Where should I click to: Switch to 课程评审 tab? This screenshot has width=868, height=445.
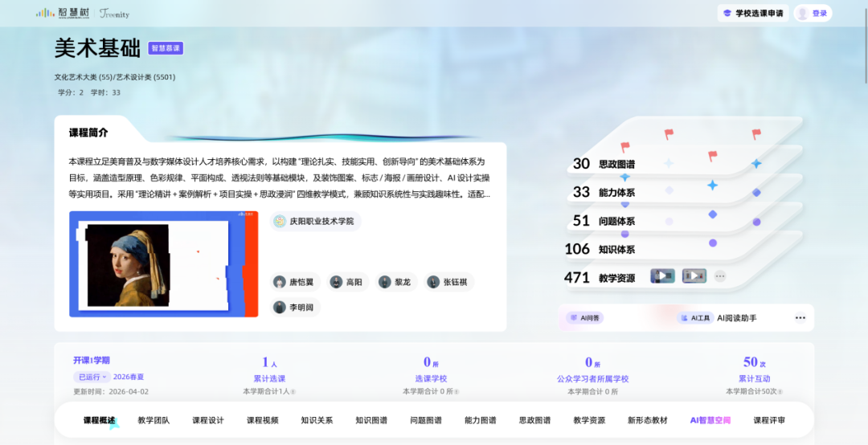769,421
